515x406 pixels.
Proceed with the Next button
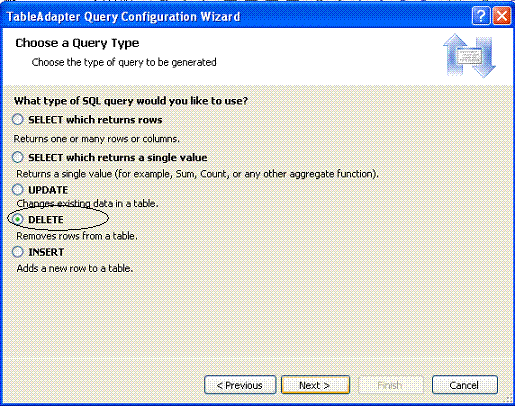pyautogui.click(x=315, y=385)
